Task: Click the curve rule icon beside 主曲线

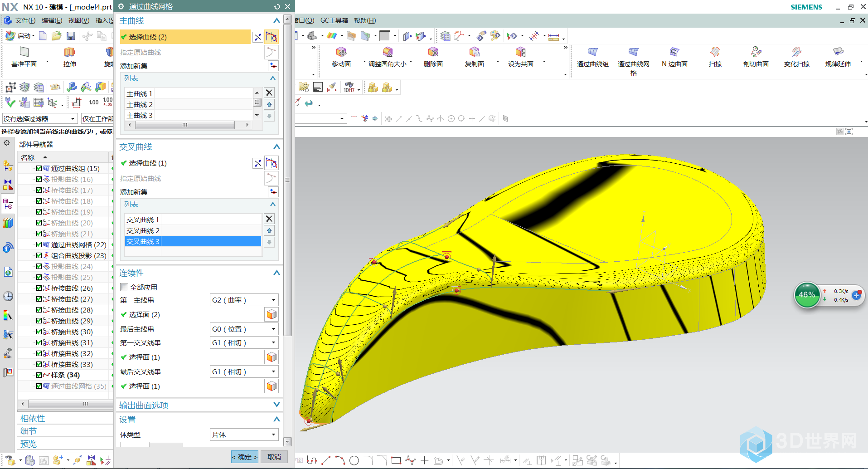Action: pyautogui.click(x=272, y=37)
